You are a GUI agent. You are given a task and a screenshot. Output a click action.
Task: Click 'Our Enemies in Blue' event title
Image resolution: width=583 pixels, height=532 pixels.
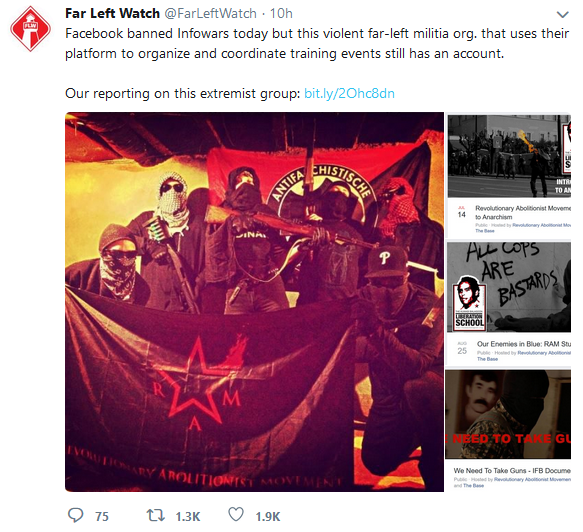[x=524, y=344]
